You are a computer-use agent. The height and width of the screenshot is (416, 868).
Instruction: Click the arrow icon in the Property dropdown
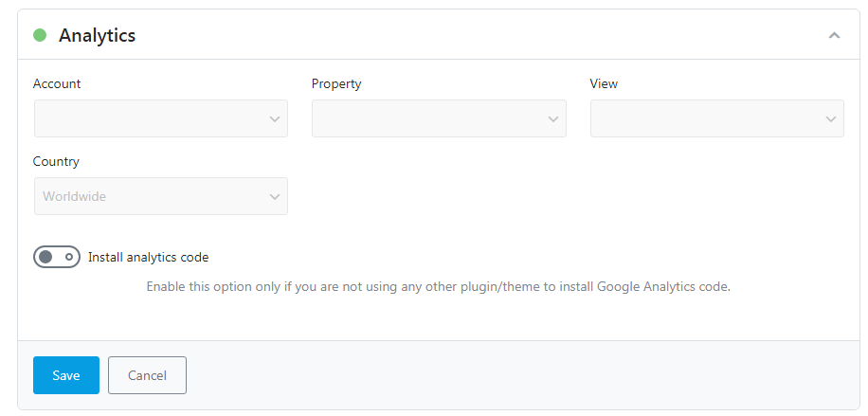(553, 119)
